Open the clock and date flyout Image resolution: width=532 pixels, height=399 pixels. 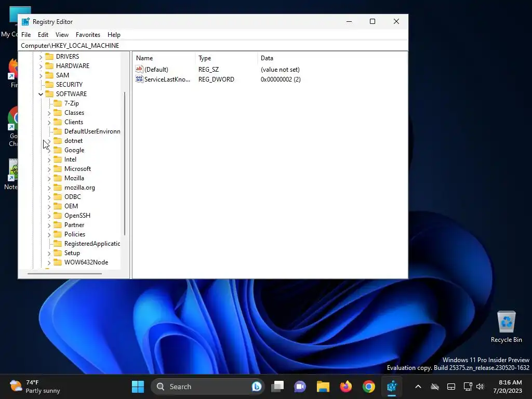tap(508, 387)
